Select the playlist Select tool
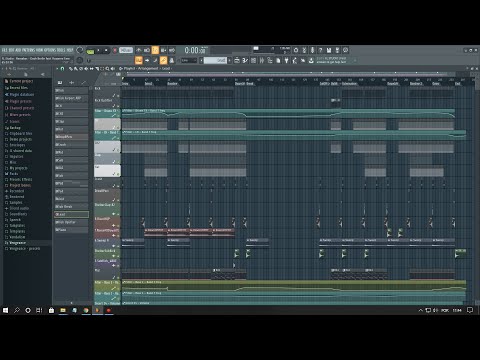 tap(102, 69)
